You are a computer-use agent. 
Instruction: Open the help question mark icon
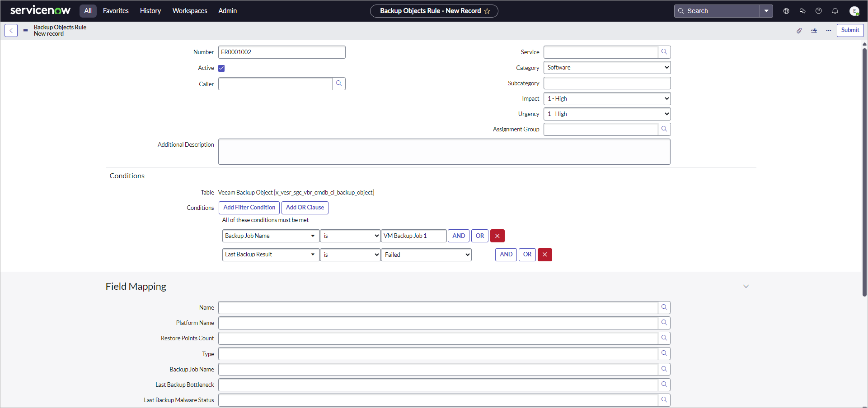pos(819,11)
